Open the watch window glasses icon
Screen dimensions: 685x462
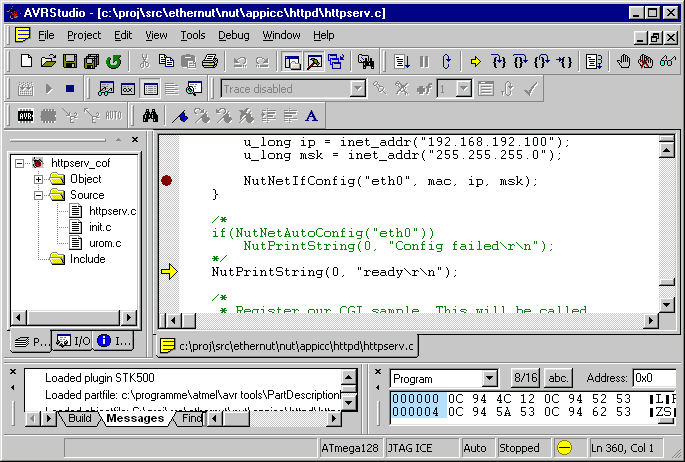106,89
